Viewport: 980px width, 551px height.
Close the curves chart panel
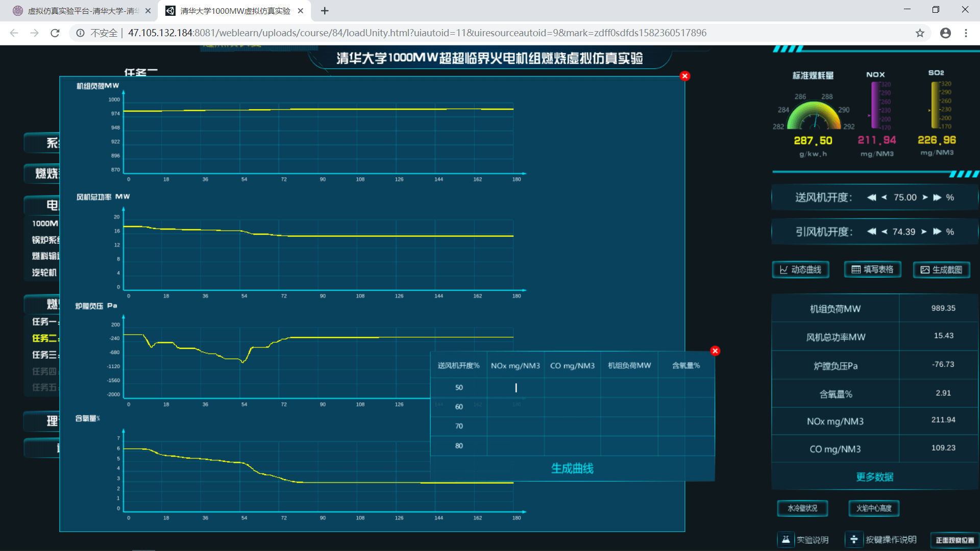click(x=685, y=76)
